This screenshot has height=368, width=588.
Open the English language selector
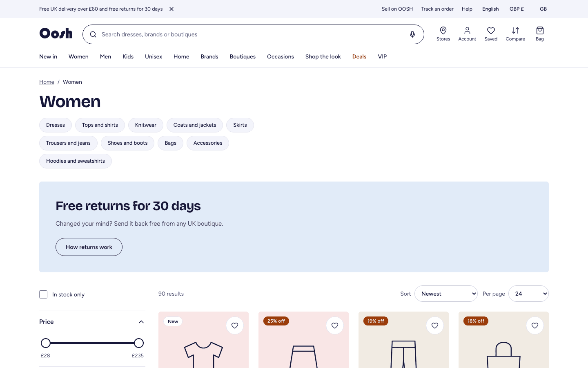pos(490,9)
